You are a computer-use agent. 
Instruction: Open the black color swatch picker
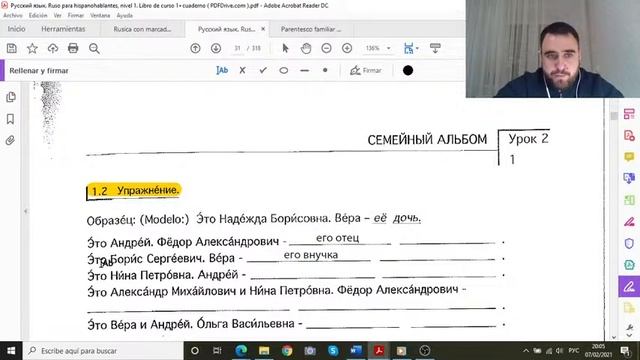point(408,71)
